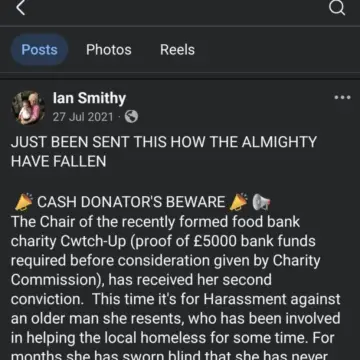Open the post via 27 Jul 2021 timestamp
360x360 pixels.
pos(83,117)
